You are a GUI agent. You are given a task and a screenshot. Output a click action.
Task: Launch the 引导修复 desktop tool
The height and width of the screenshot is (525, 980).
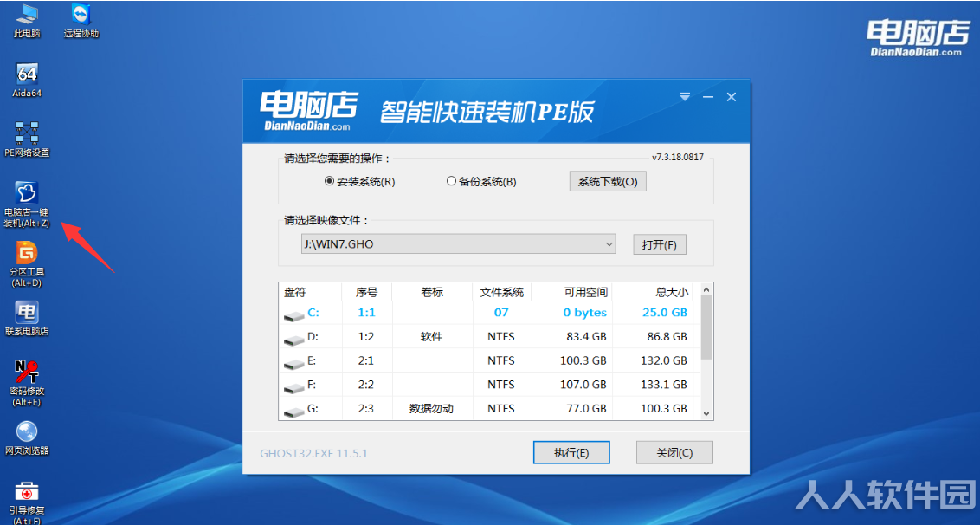pos(27,502)
